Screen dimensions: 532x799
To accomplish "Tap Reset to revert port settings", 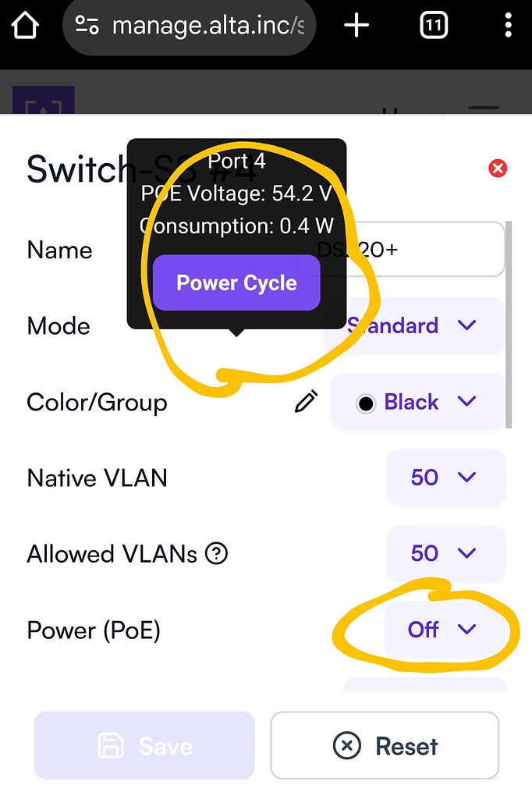I will (385, 745).
